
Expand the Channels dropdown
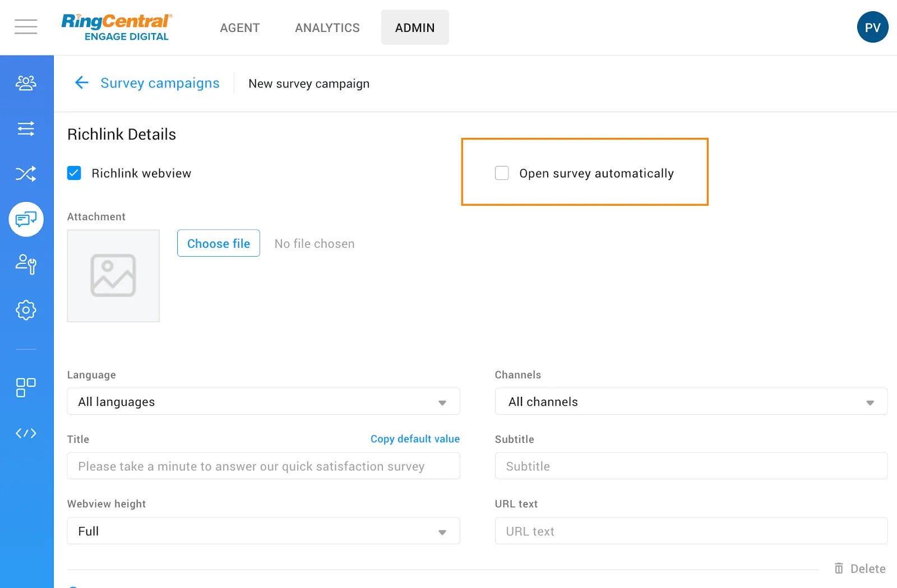tap(691, 402)
